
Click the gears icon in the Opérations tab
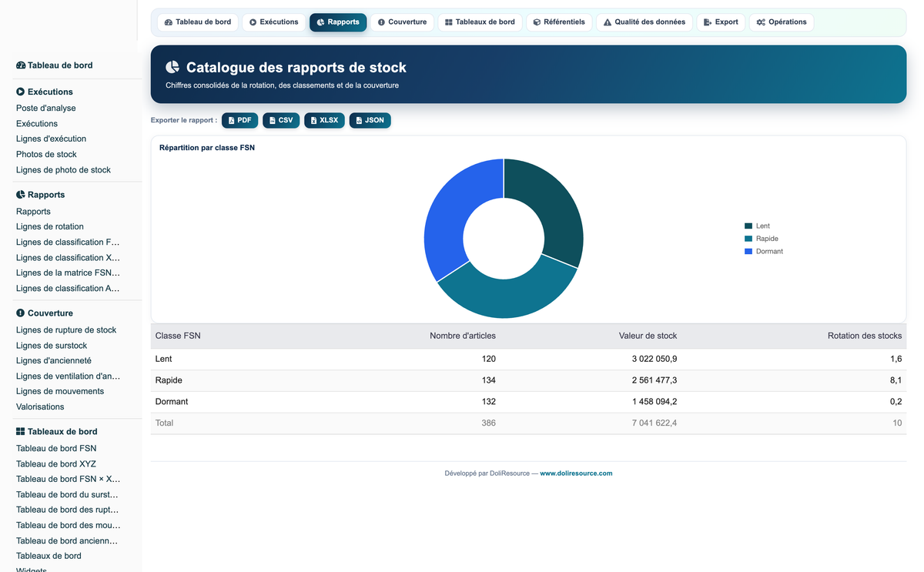761,22
